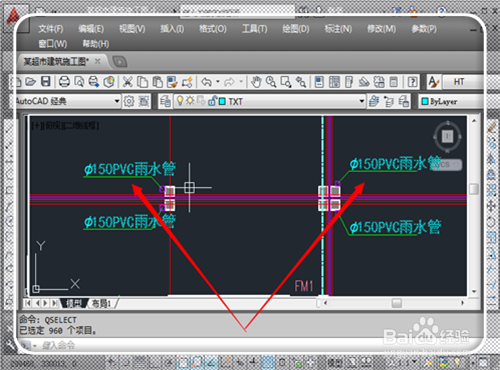500x370 pixels.
Task: Click the Match Properties brush icon
Action: (172, 82)
